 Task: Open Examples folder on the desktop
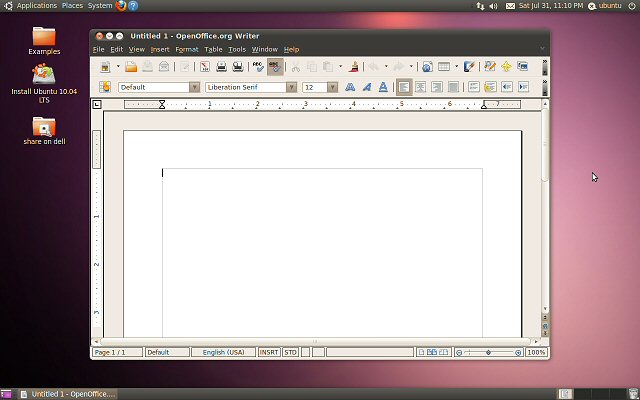click(x=44, y=41)
